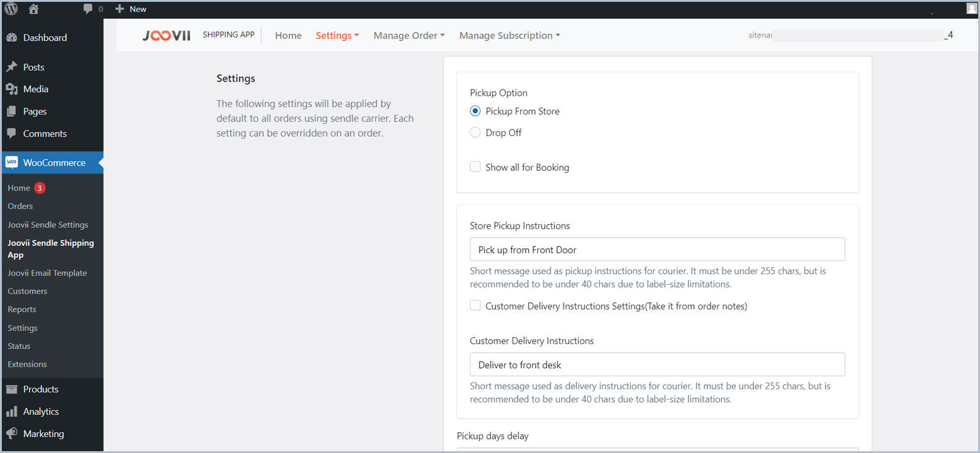
Task: Go to Home in Joovii navbar
Action: (288, 36)
